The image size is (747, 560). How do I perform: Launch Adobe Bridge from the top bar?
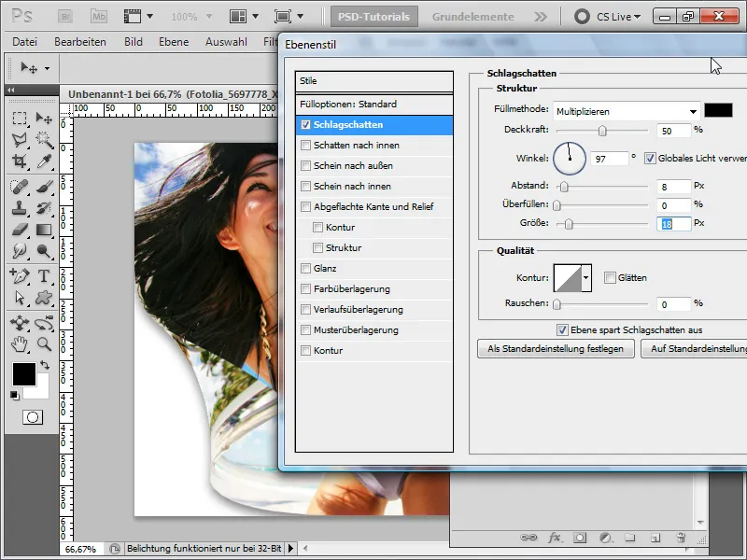[x=64, y=17]
